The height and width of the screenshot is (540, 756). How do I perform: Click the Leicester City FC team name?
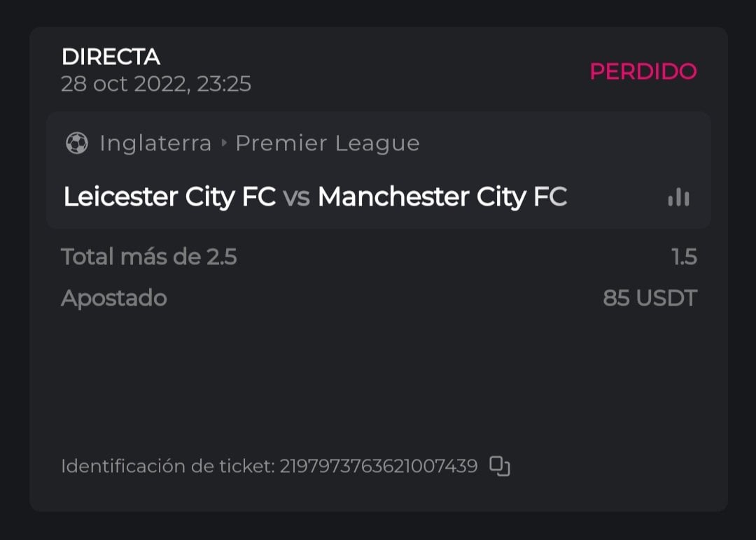pos(169,197)
